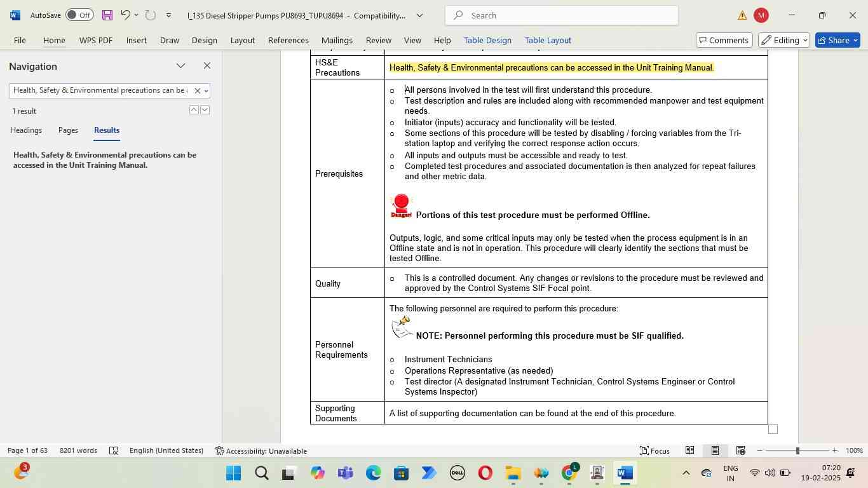Viewport: 868px width, 488px height.
Task: Click the table resize handle square
Action: click(773, 430)
